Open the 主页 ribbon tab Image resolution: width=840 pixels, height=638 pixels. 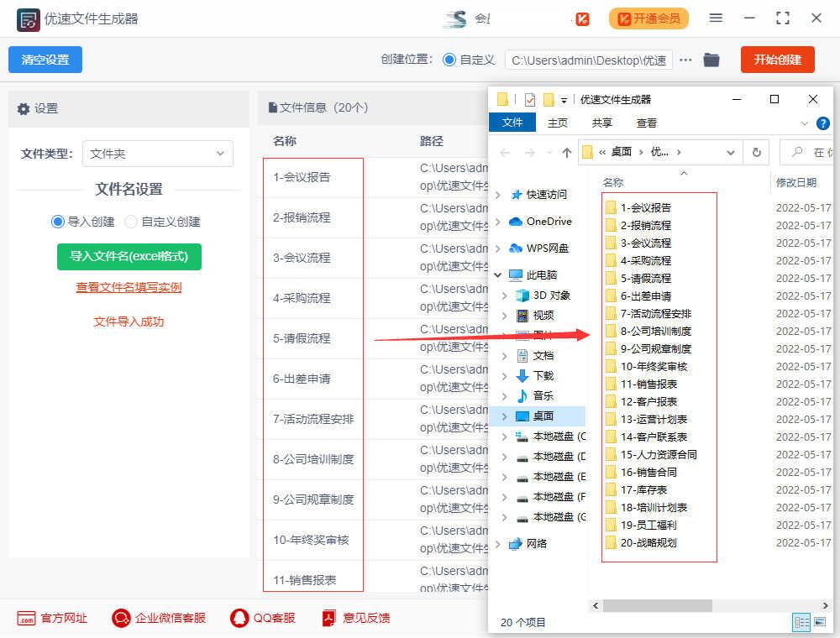(x=557, y=123)
